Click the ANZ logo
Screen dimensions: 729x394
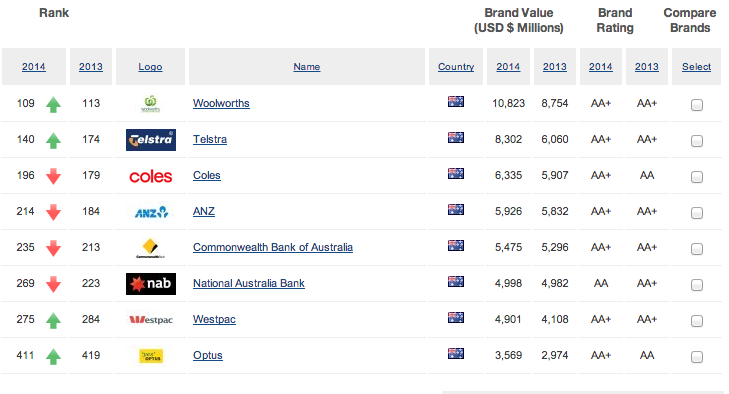tap(151, 212)
